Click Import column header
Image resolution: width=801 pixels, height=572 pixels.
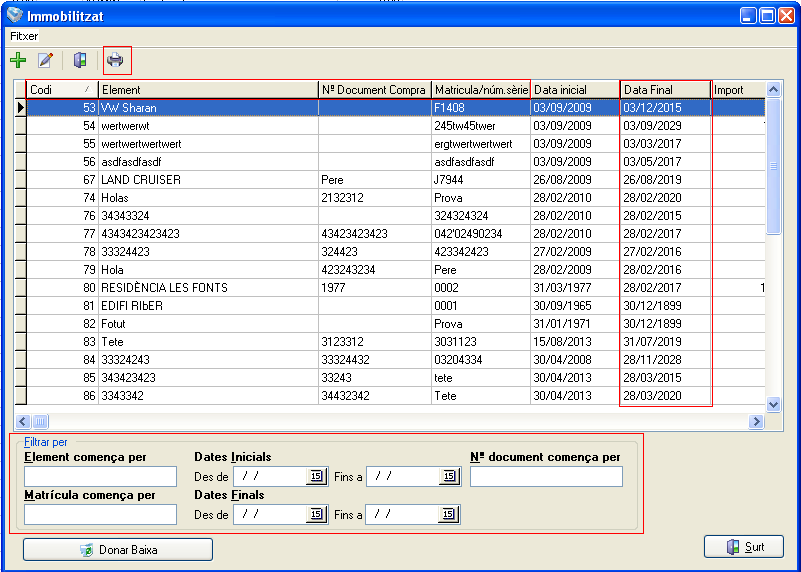pos(738,90)
